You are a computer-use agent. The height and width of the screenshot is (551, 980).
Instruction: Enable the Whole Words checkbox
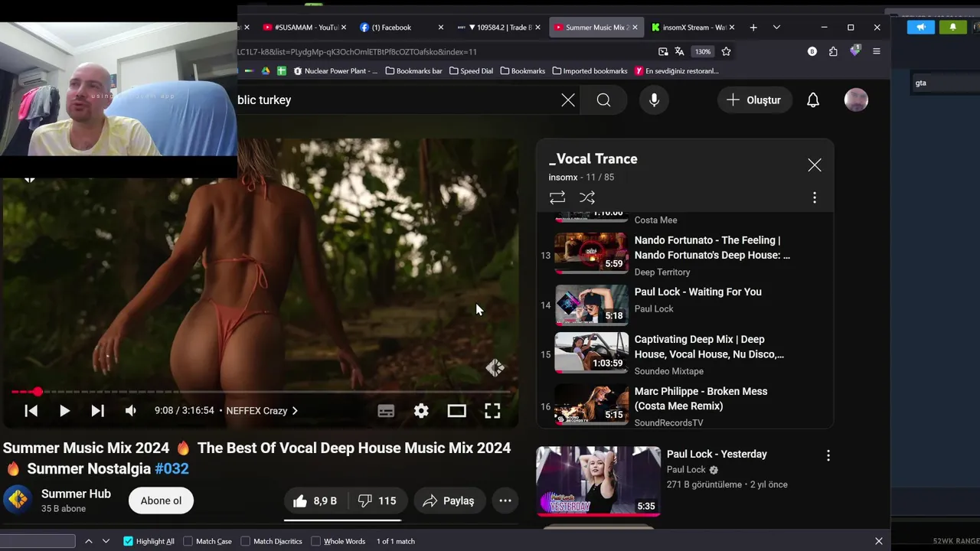315,541
